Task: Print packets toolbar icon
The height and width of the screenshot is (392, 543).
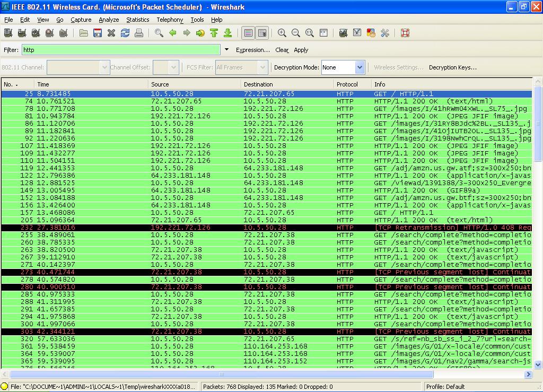Action: [139, 33]
